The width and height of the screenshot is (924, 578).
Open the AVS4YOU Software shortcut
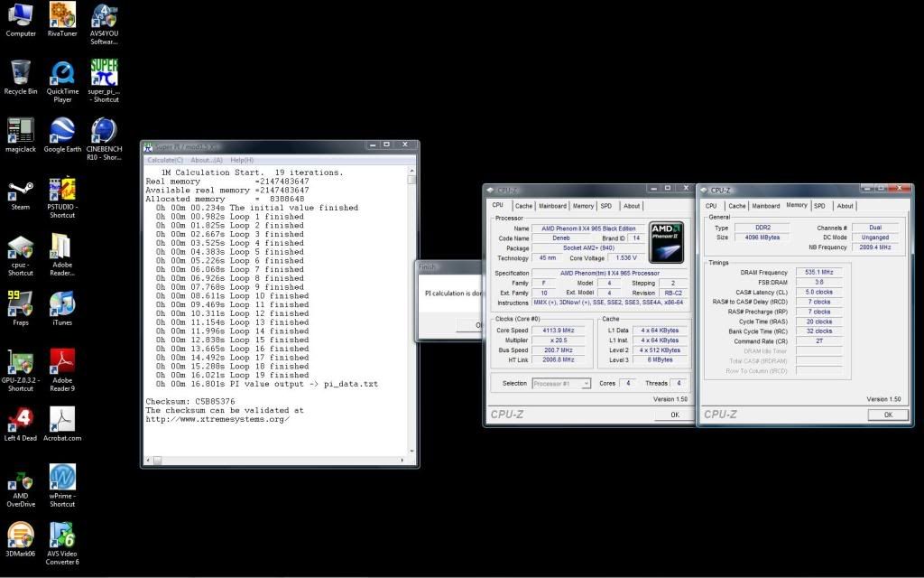click(105, 24)
